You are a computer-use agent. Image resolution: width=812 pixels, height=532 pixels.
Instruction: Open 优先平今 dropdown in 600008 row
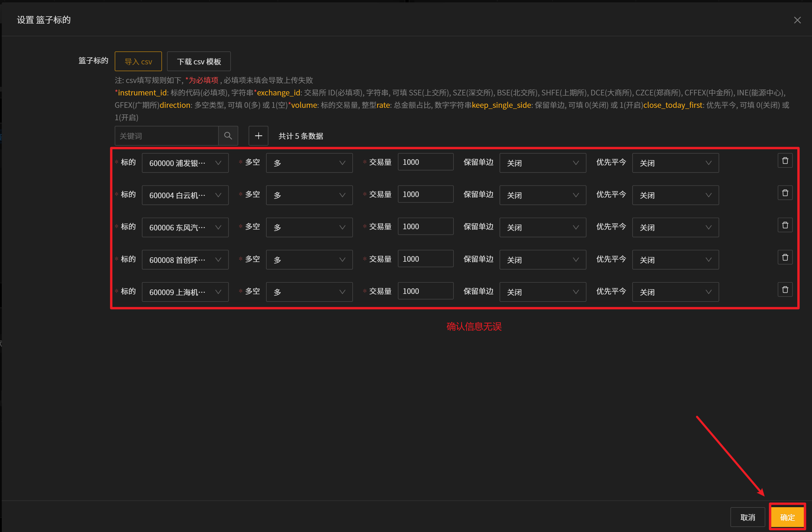[x=675, y=260]
